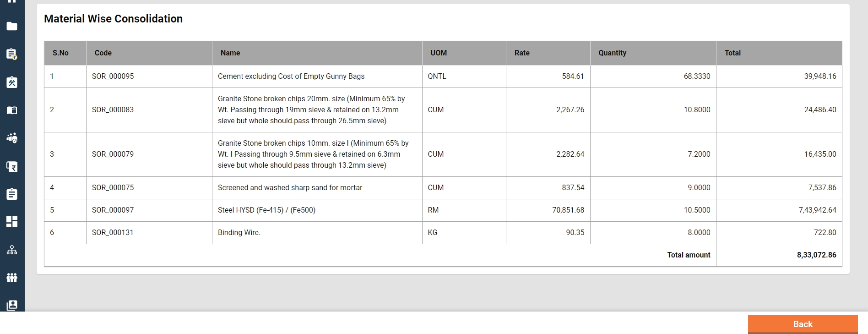
Task: Click the clipboard with rupee icon
Action: pos(12,54)
